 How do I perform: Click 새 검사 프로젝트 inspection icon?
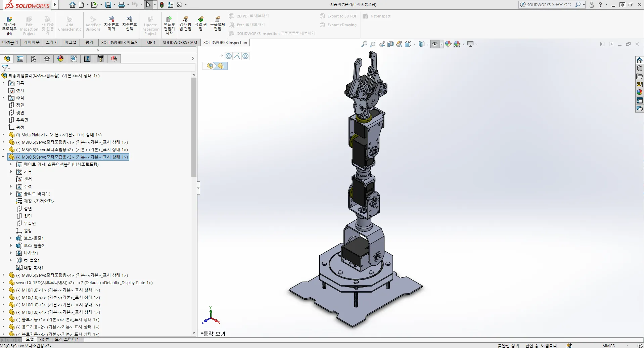click(x=9, y=26)
